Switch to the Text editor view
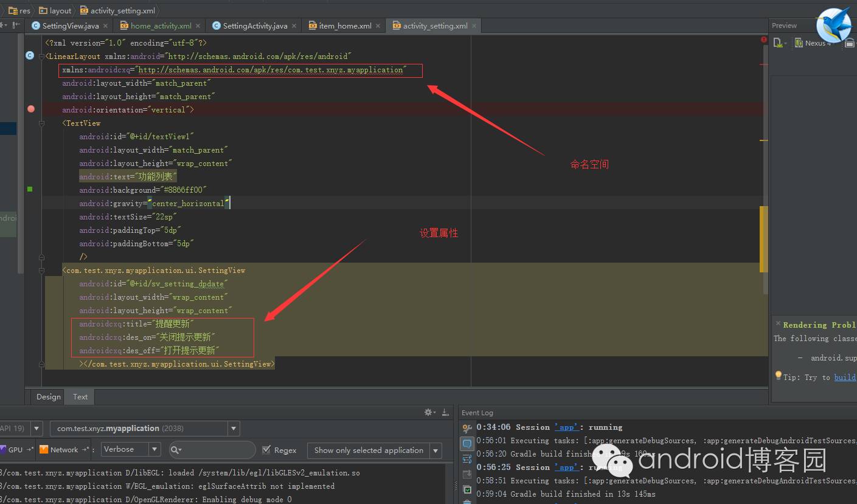Viewport: 857px width, 504px height. [x=80, y=396]
